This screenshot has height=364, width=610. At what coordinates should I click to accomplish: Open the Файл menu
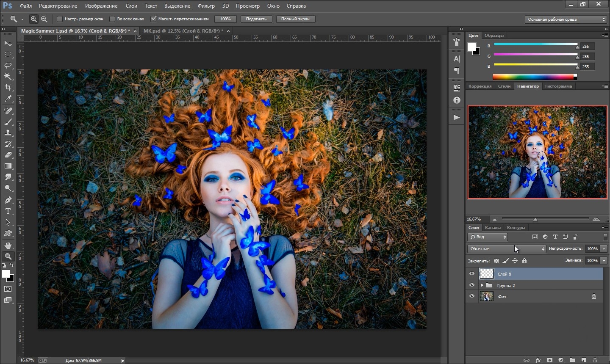pos(26,6)
